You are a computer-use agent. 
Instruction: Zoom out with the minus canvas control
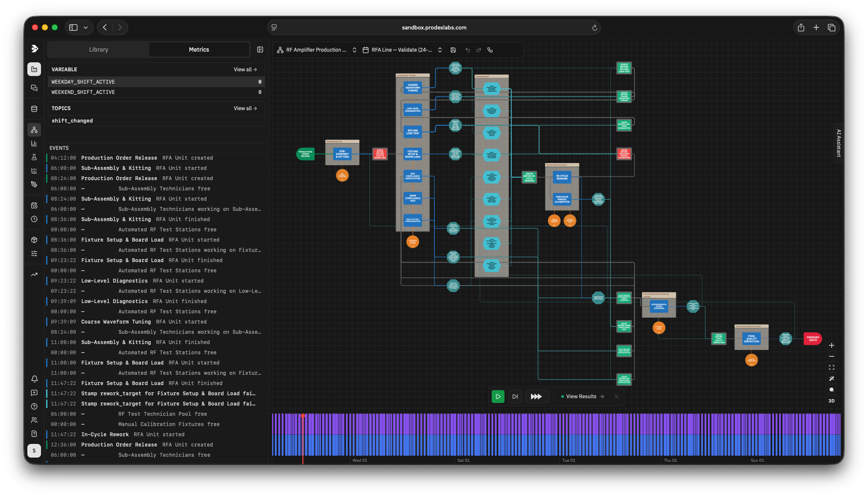point(832,356)
